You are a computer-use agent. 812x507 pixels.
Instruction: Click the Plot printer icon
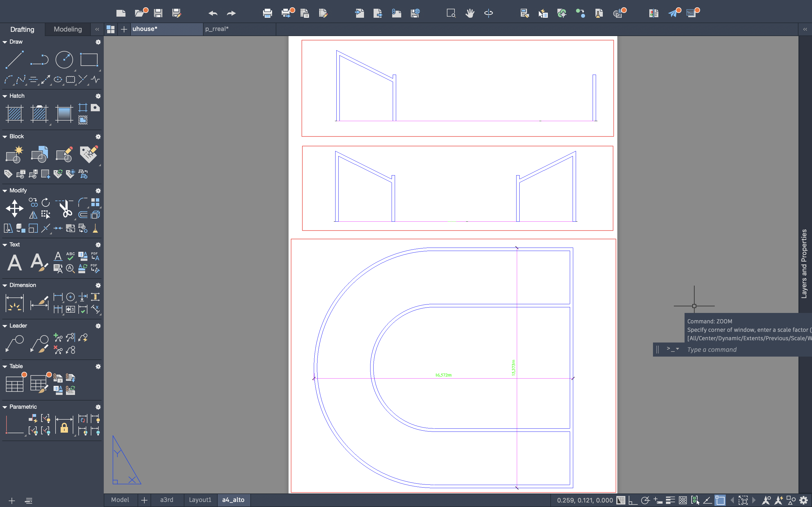[267, 13]
